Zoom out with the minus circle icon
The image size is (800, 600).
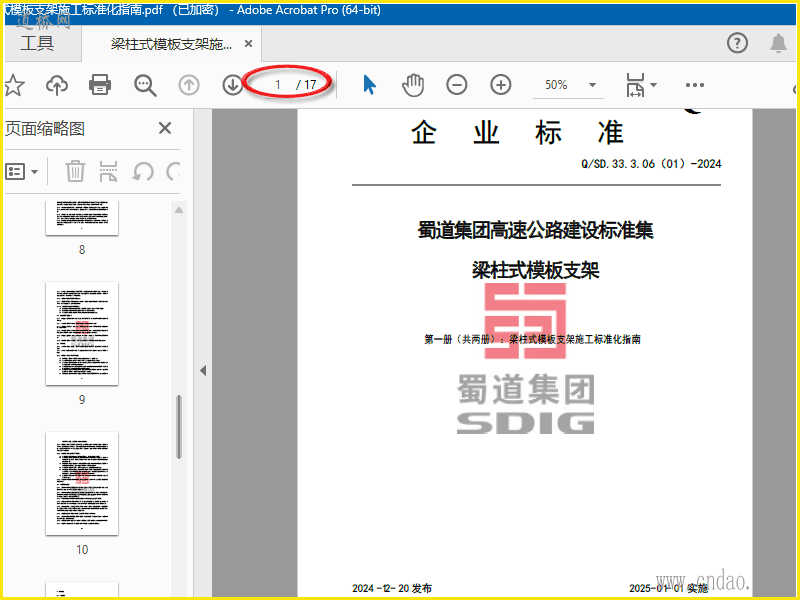(457, 85)
